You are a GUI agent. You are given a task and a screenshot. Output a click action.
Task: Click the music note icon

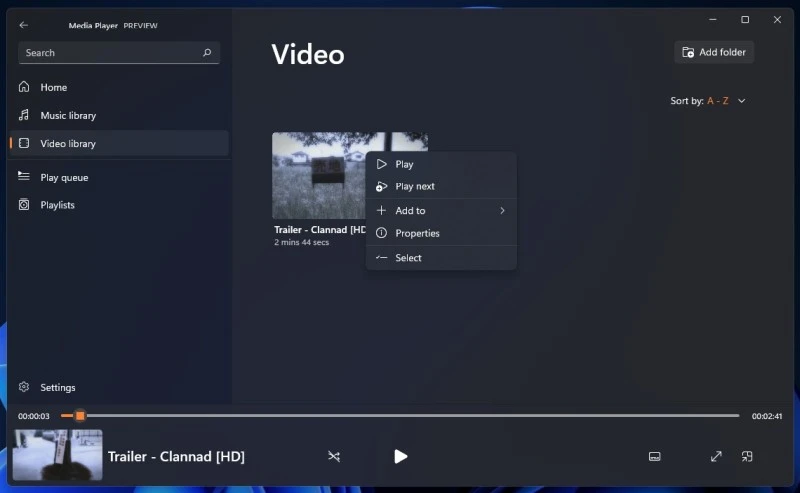[x=24, y=115]
